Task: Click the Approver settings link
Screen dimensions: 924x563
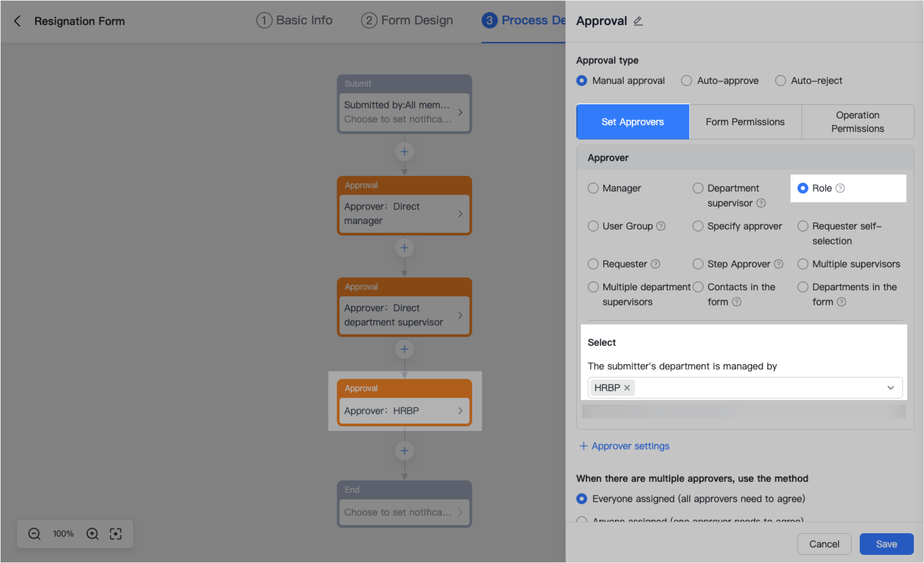Action: [x=624, y=446]
